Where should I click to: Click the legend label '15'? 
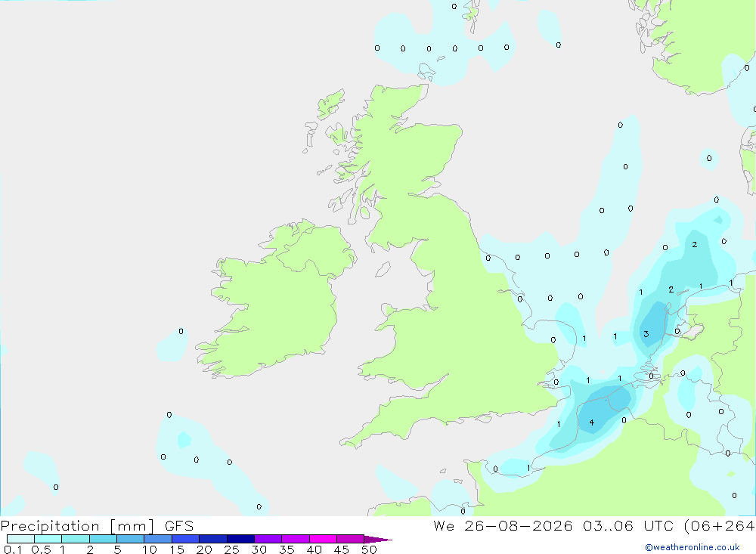pos(177,549)
